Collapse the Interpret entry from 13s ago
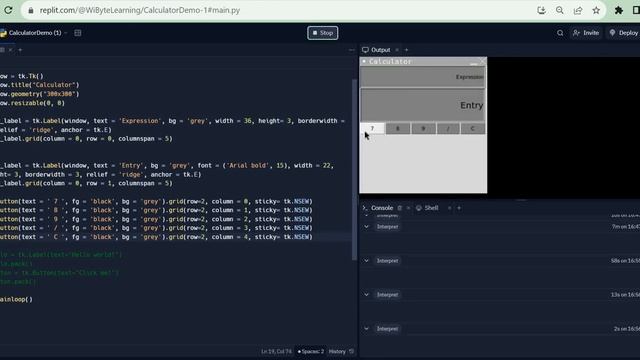 pyautogui.click(x=366, y=294)
